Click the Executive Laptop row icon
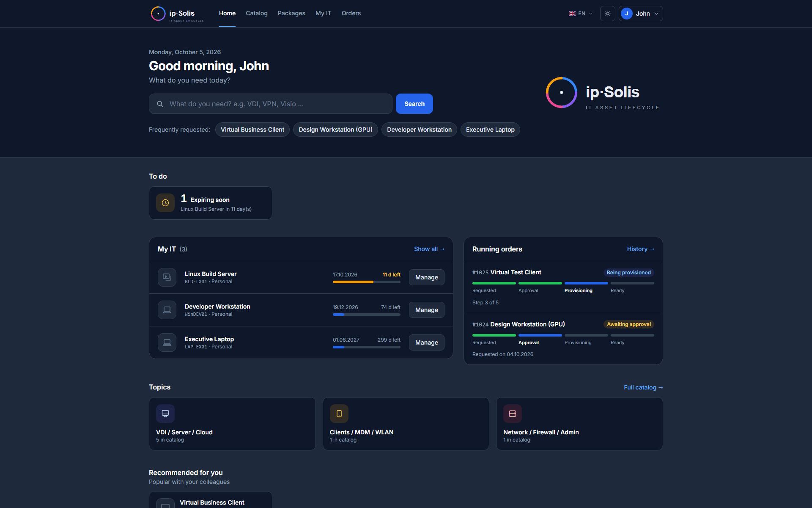The height and width of the screenshot is (508, 812). 167,342
